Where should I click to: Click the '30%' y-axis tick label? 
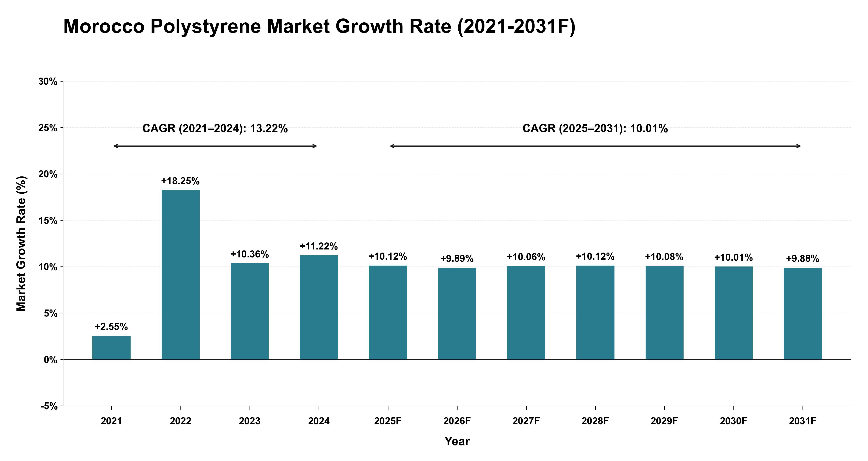(48, 82)
